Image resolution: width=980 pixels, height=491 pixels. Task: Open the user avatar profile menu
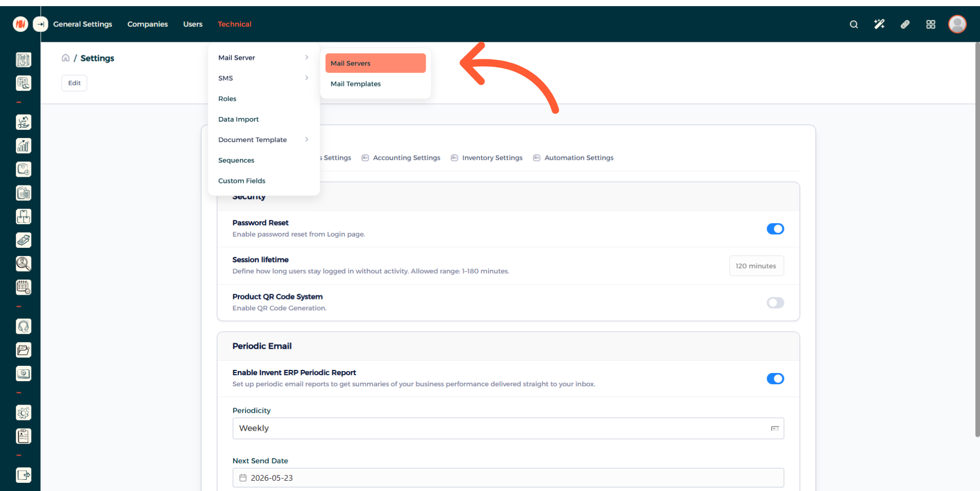click(958, 24)
